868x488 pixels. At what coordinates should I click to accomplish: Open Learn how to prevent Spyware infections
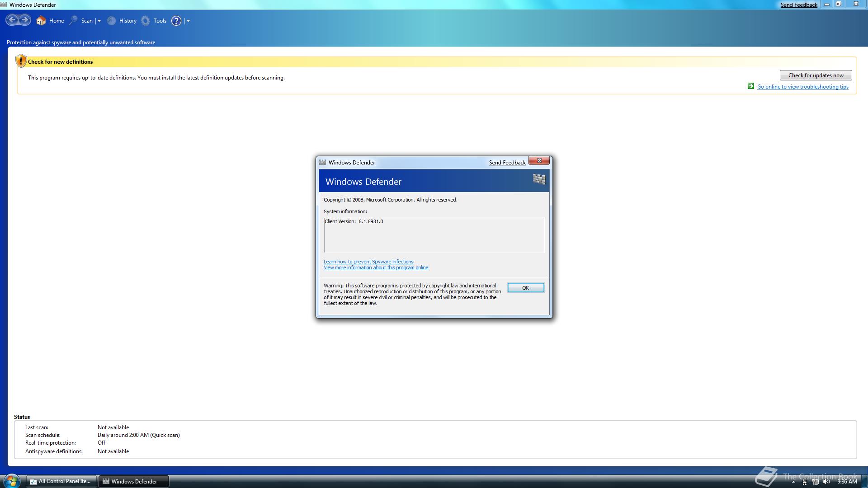tap(368, 262)
